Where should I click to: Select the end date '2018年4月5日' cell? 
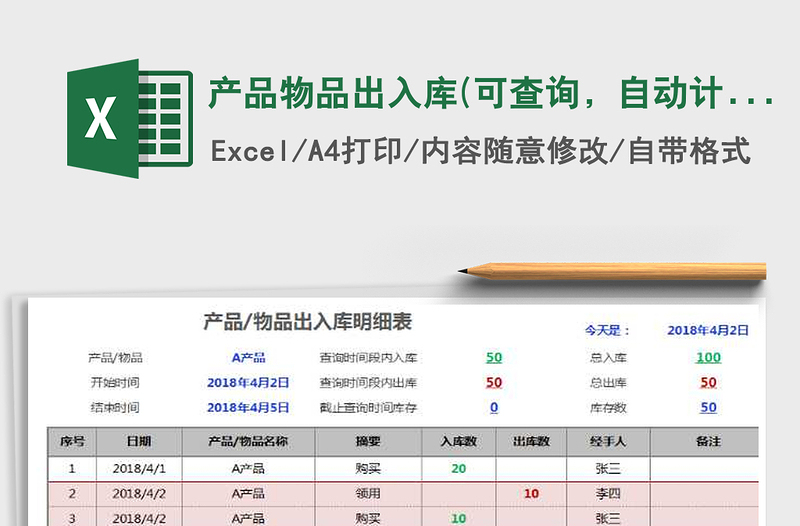tap(248, 408)
